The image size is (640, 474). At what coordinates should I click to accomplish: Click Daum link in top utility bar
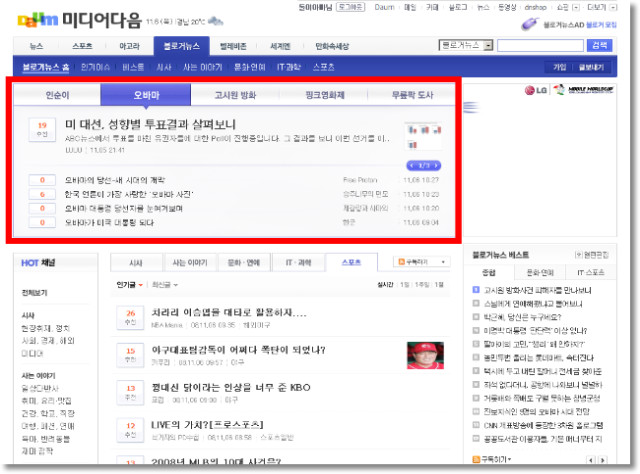tap(384, 7)
